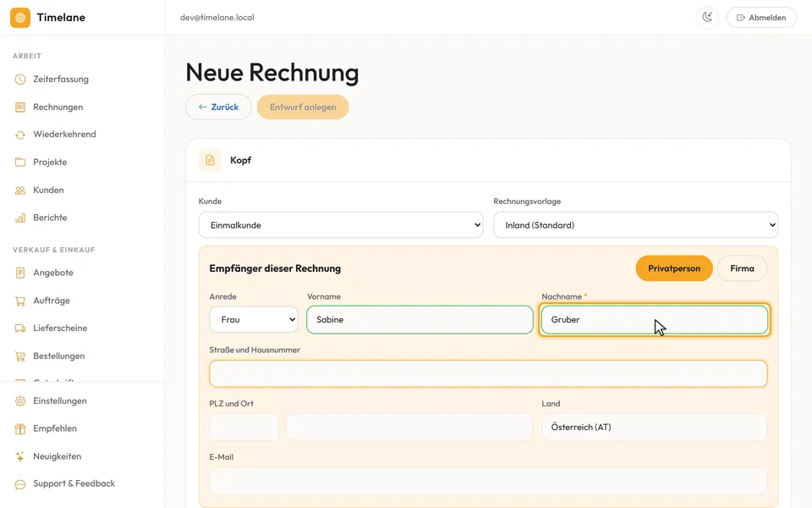Open the Land field Österreich (AT)
Viewport: 812px width, 508px height.
[654, 427]
